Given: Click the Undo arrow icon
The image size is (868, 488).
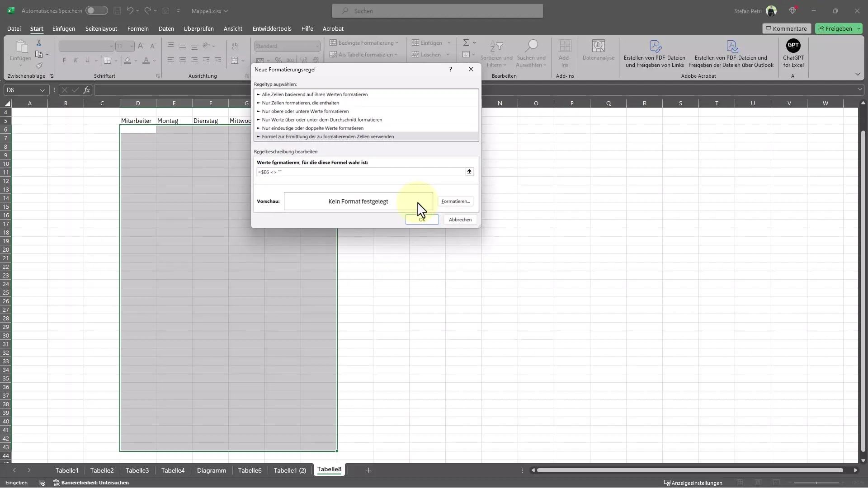Looking at the screenshot, I should 130,10.
